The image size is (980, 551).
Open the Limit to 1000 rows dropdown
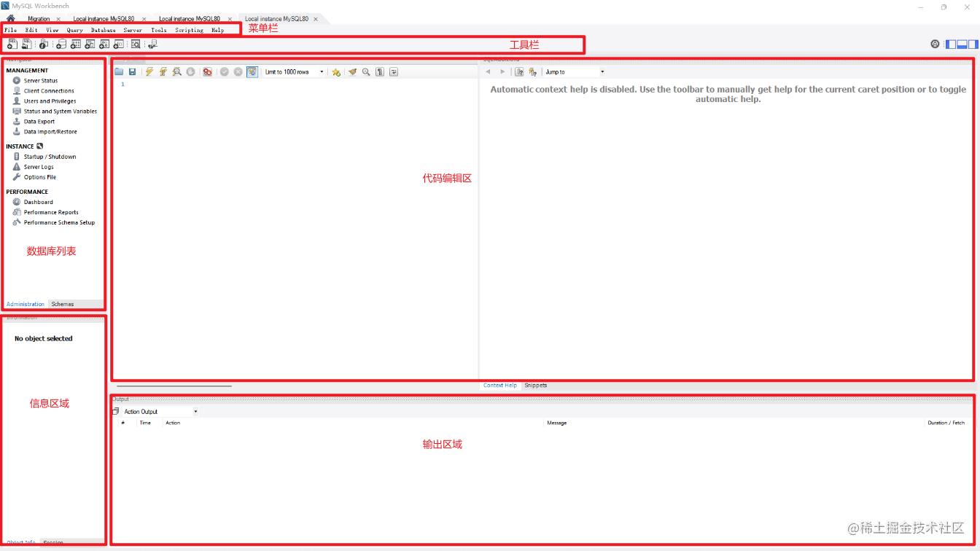tap(322, 71)
